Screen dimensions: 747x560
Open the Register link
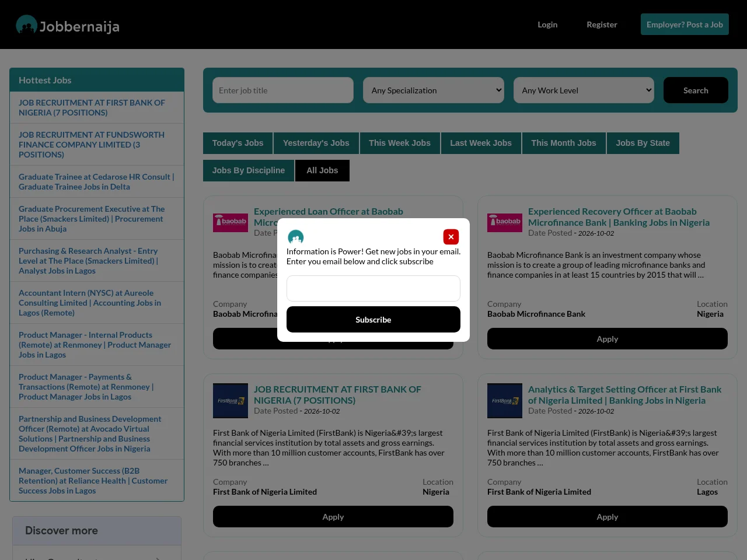tap(602, 24)
